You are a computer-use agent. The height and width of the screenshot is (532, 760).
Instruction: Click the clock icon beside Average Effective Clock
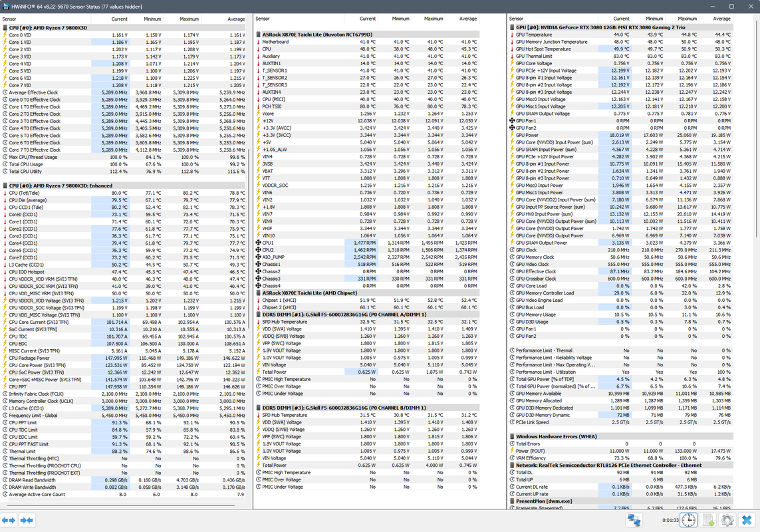pos(5,92)
